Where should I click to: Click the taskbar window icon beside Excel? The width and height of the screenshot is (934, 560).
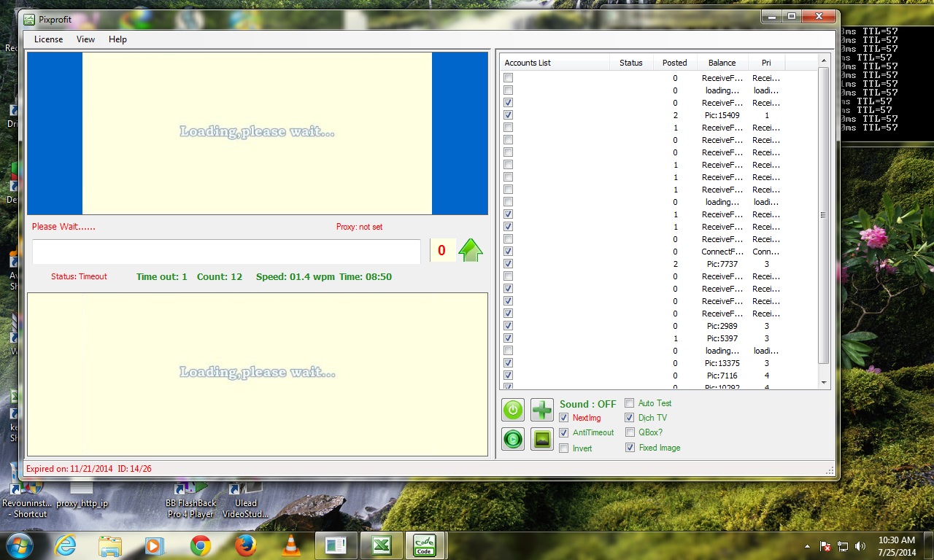point(336,545)
